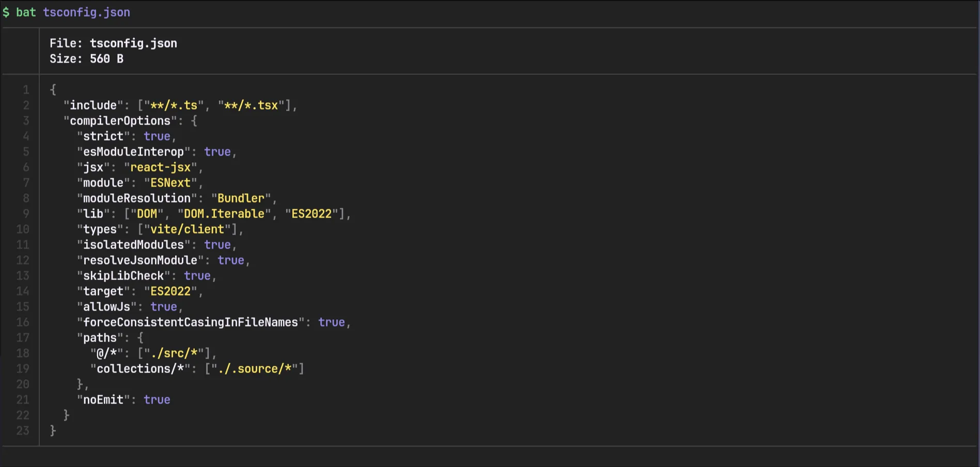Click the "./.source/*" path string
Image resolution: width=980 pixels, height=467 pixels.
pyautogui.click(x=254, y=369)
